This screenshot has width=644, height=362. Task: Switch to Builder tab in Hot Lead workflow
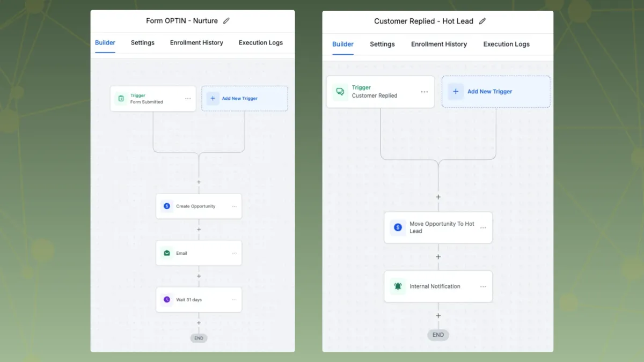[x=343, y=45]
